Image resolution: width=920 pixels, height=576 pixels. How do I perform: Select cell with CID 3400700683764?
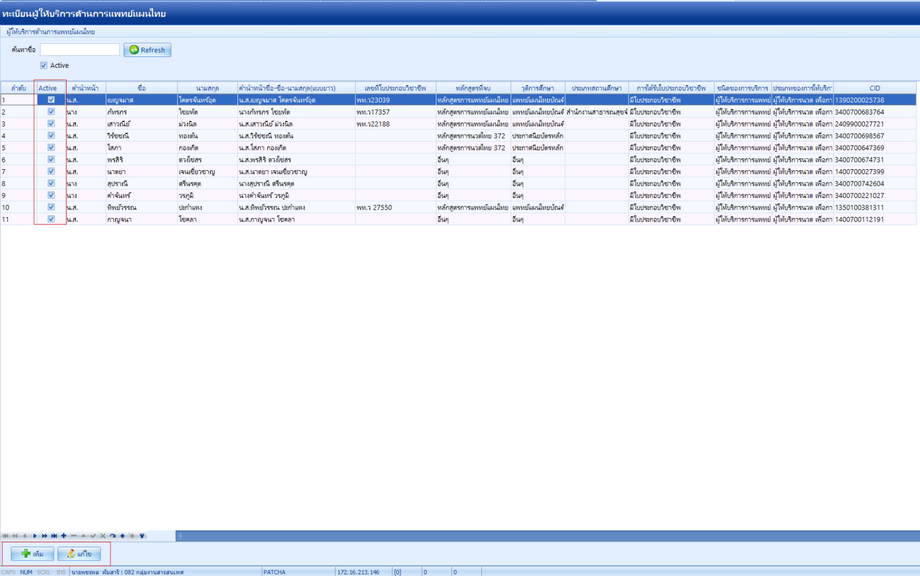875,112
